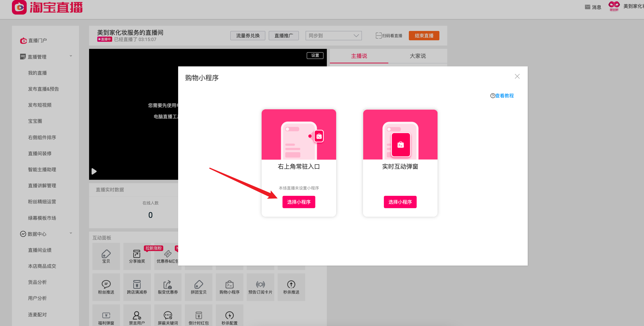The image size is (644, 326).
Task: Collapse the 数据中心 sidebar section
Action: [71, 233]
